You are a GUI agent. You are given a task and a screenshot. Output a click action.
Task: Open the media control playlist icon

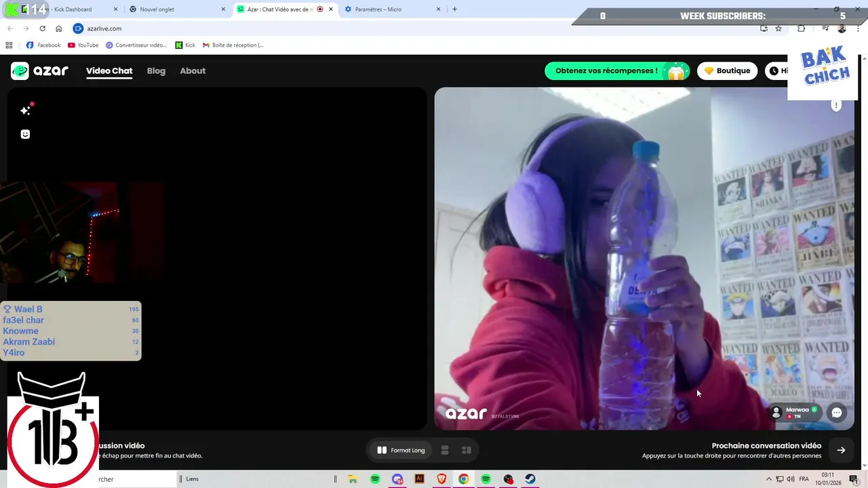(825, 28)
